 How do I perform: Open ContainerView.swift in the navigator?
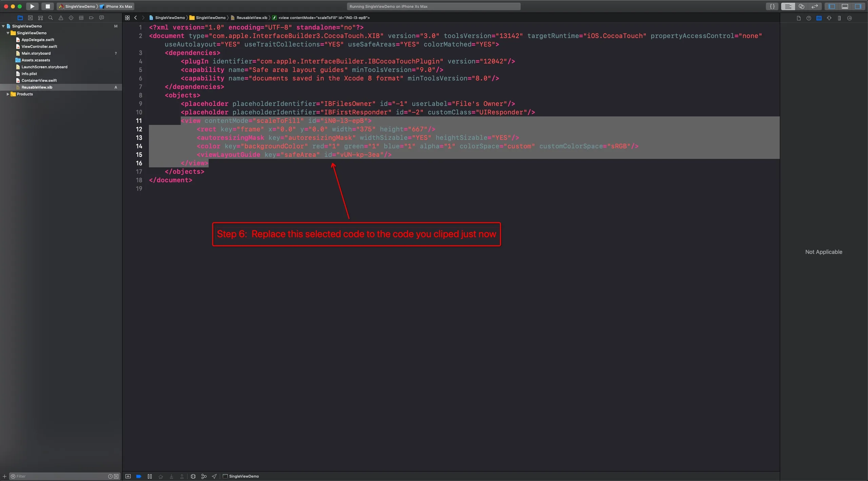click(x=39, y=80)
